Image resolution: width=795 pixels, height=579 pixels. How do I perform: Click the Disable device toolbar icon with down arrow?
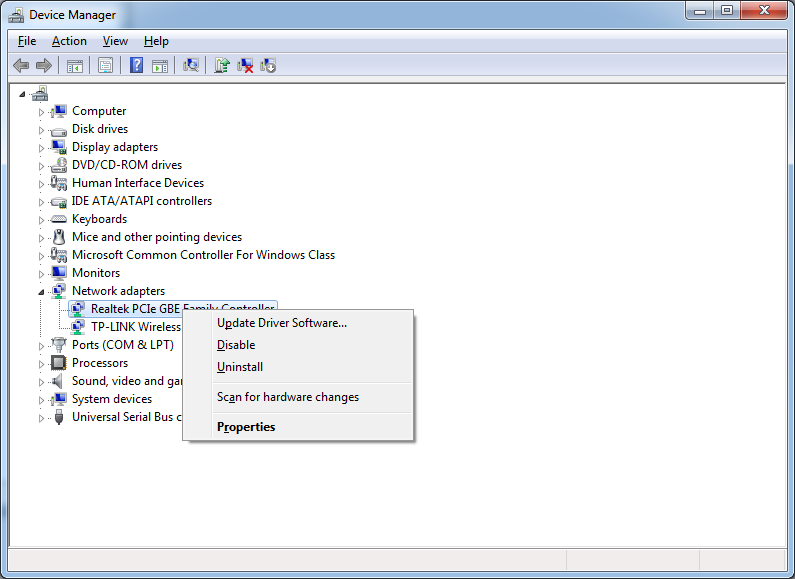(x=268, y=65)
